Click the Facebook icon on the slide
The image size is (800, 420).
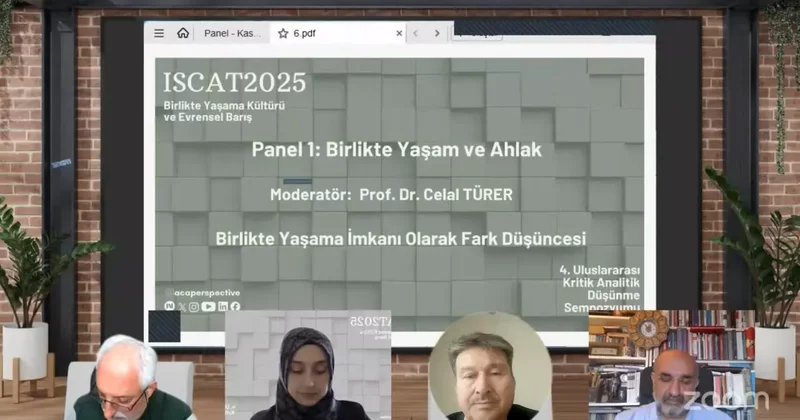pos(235,306)
